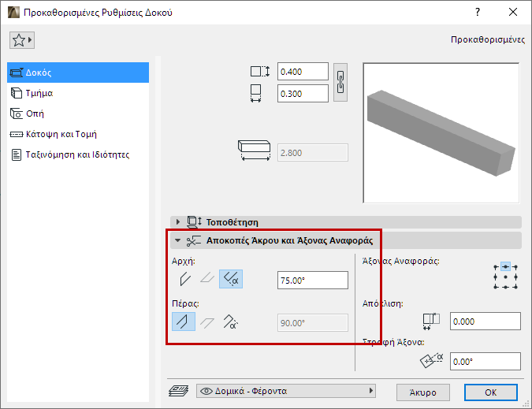Viewport: 532px width, 409px height.
Task: Switch to the Οπή page
Action: [x=78, y=113]
